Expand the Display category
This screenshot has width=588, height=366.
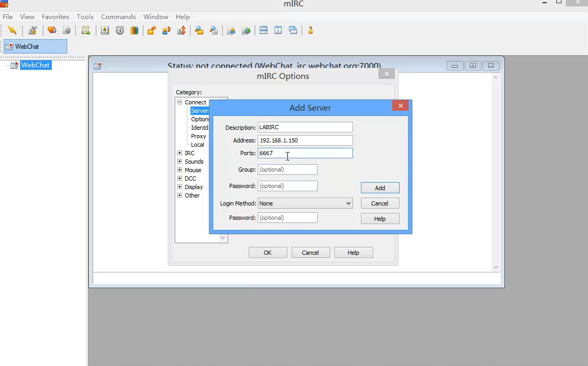pos(179,186)
